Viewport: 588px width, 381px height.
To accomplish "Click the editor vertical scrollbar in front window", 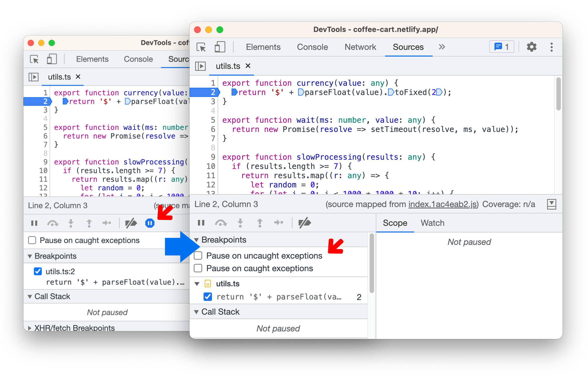I will coord(558,94).
